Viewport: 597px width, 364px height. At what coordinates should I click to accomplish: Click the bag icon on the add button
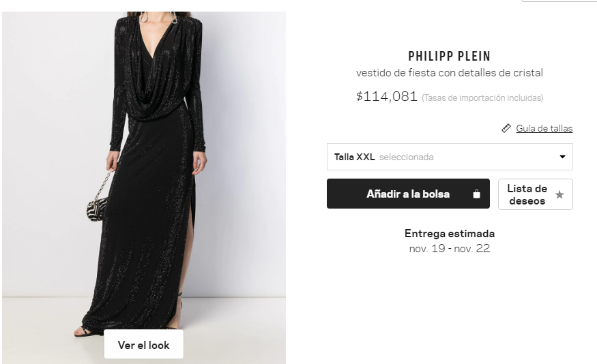point(477,194)
